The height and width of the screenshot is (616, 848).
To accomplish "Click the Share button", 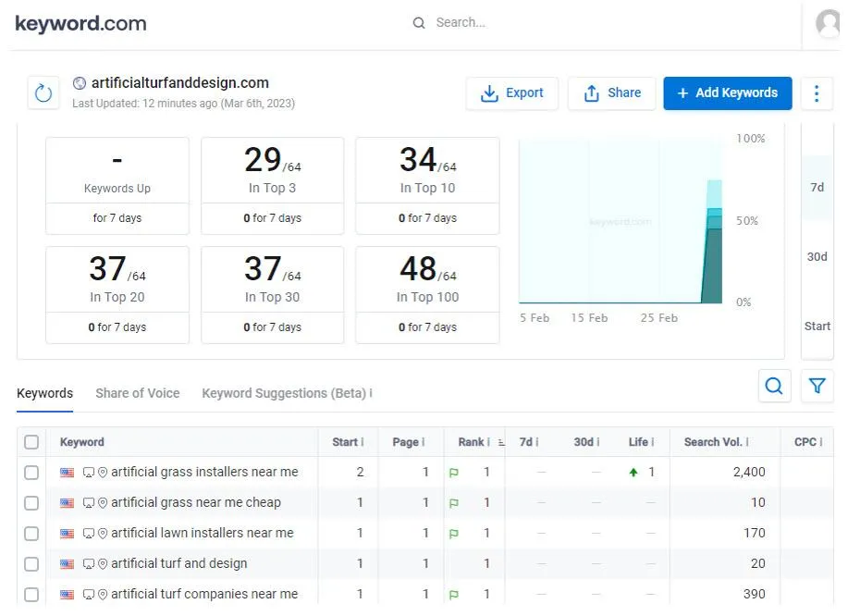I will [611, 93].
